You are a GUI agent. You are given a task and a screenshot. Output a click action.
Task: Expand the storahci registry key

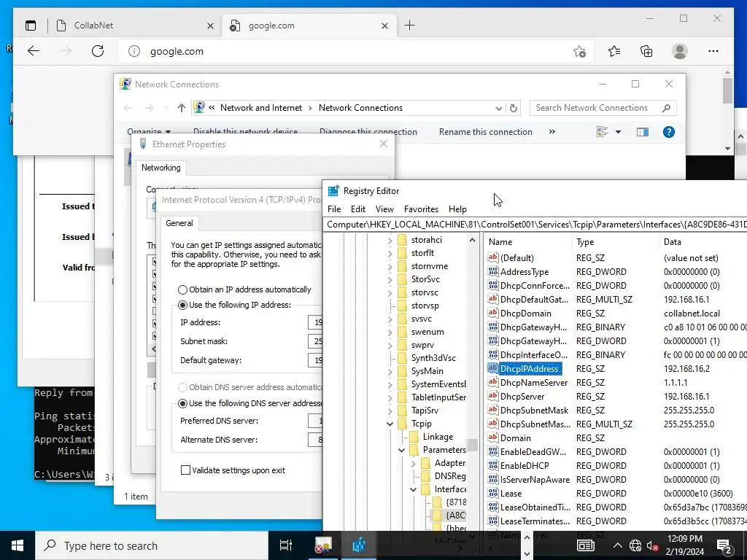(x=390, y=240)
